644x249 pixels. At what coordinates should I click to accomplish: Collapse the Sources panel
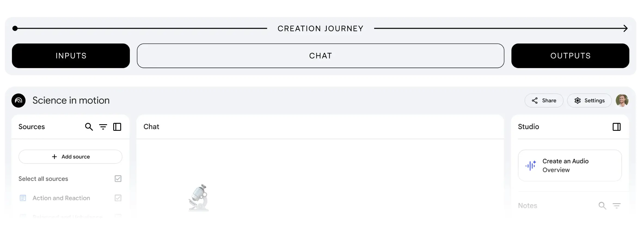tap(117, 127)
